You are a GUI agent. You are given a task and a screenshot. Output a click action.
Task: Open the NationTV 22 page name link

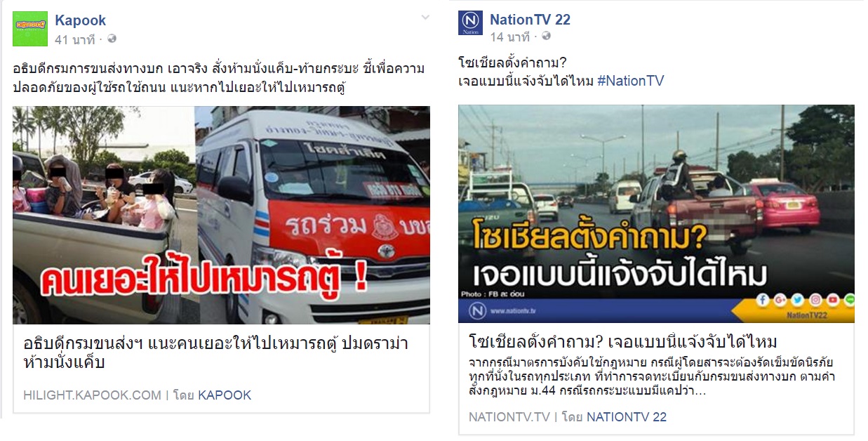tap(530, 20)
